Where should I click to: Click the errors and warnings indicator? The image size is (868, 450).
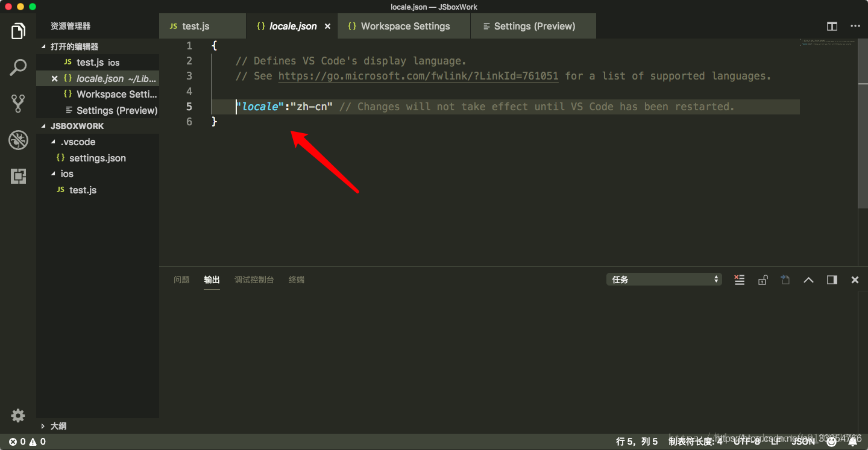click(x=27, y=442)
